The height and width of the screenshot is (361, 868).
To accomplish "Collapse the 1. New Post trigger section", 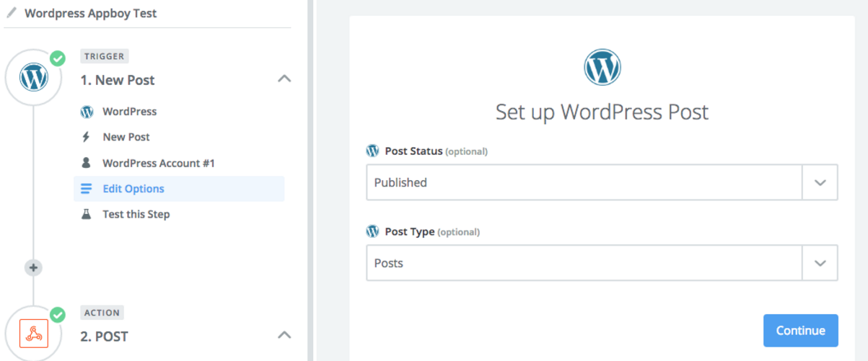I will coord(284,79).
